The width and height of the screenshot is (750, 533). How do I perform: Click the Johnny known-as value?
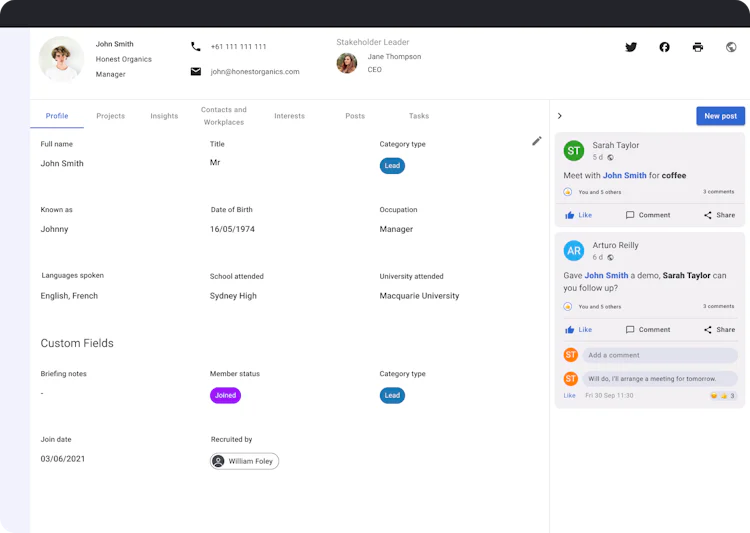[55, 229]
